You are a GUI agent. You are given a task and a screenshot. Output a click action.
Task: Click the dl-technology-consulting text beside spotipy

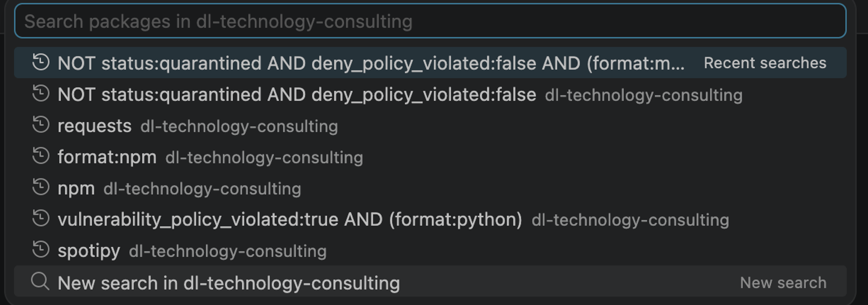[228, 251]
